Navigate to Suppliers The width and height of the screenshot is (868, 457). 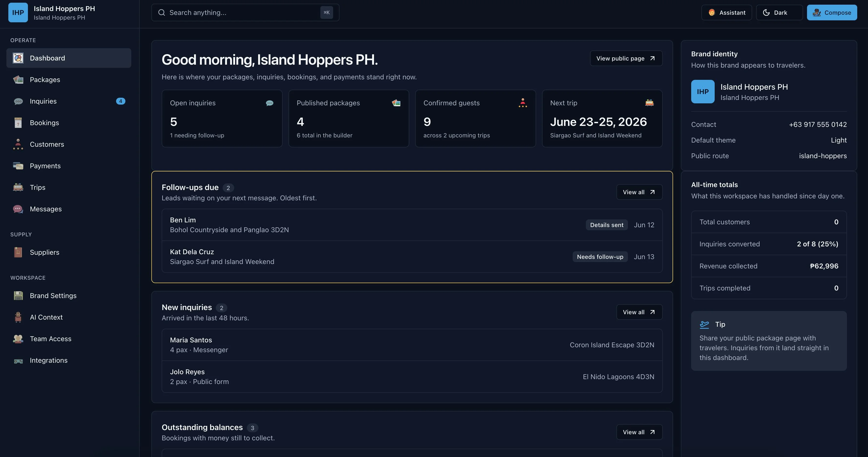pyautogui.click(x=69, y=252)
